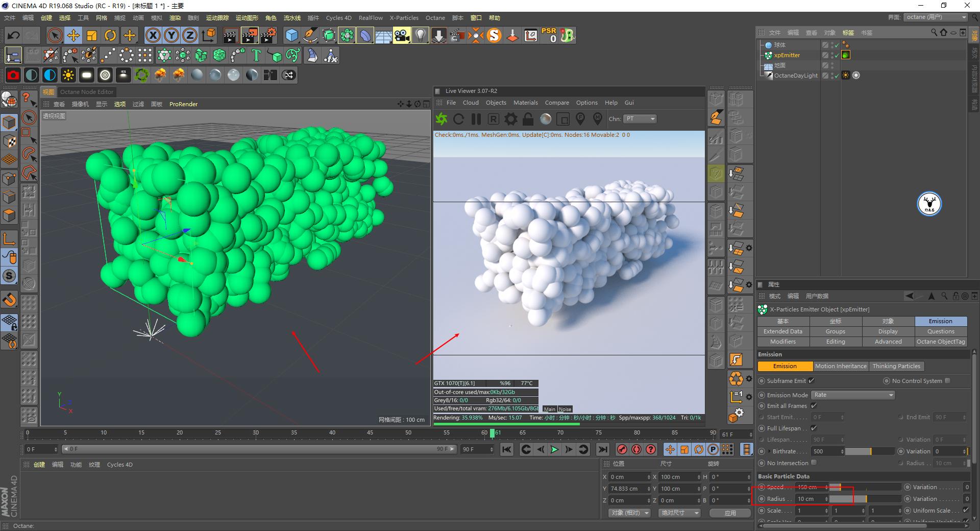Restart the render in Octane Live Viewer
Viewport: 980px width, 531px height.
458,119
